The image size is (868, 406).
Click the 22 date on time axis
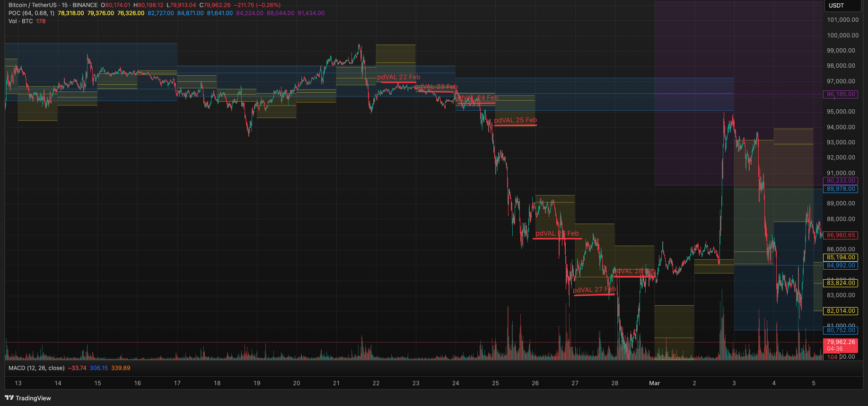tap(376, 383)
